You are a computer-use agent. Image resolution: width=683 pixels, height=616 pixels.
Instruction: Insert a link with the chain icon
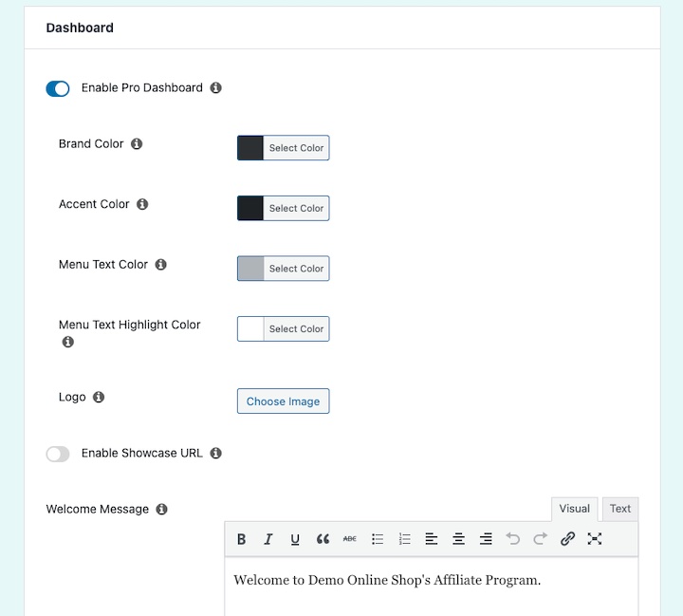[x=567, y=539]
